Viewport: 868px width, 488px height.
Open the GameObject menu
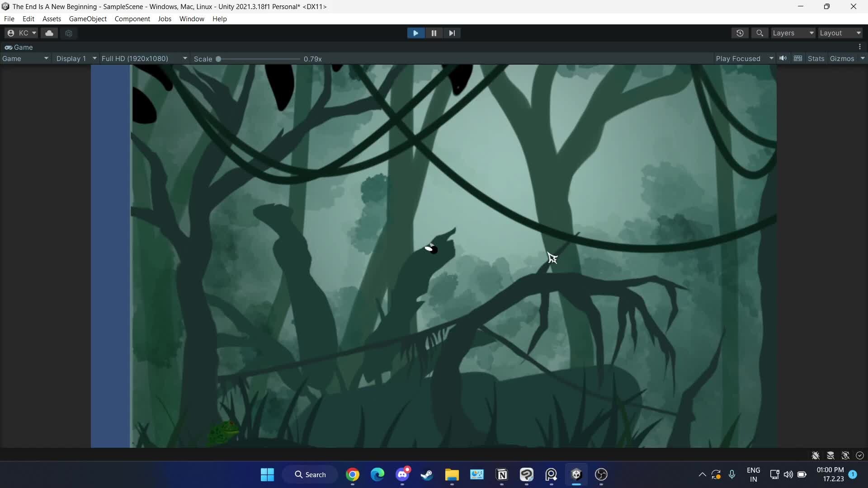[87, 19]
